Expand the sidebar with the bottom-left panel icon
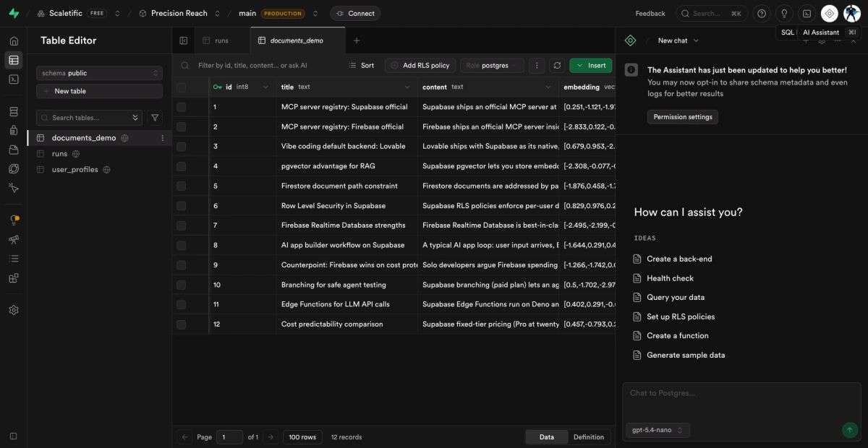The height and width of the screenshot is (448, 868). 13,435
